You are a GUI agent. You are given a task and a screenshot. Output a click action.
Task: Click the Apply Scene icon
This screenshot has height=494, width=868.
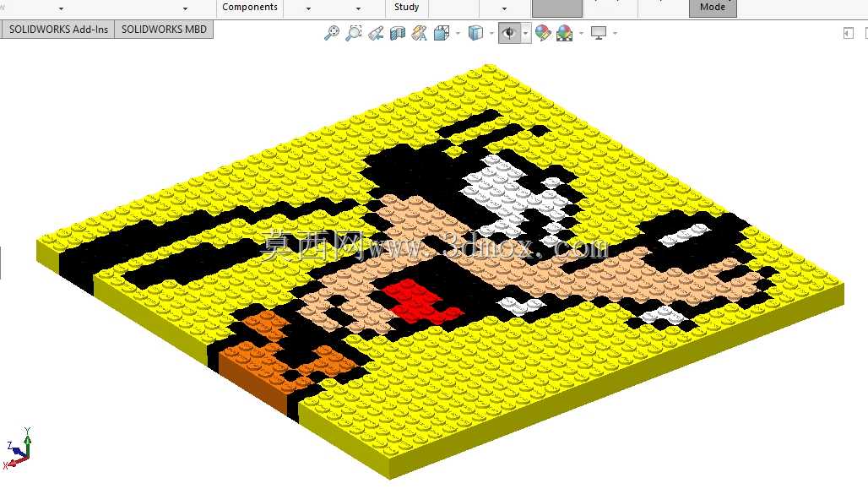565,33
